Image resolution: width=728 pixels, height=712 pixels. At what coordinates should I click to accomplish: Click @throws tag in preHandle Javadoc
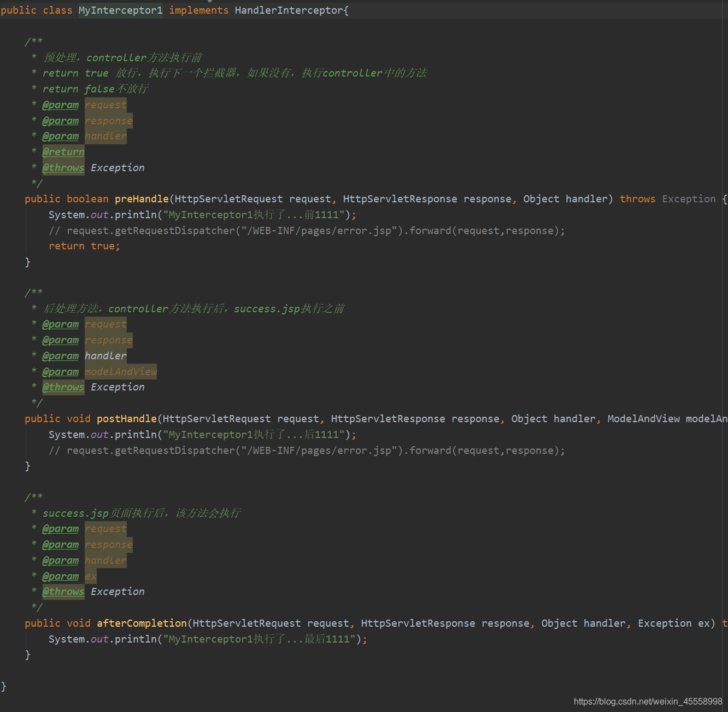pyautogui.click(x=63, y=168)
